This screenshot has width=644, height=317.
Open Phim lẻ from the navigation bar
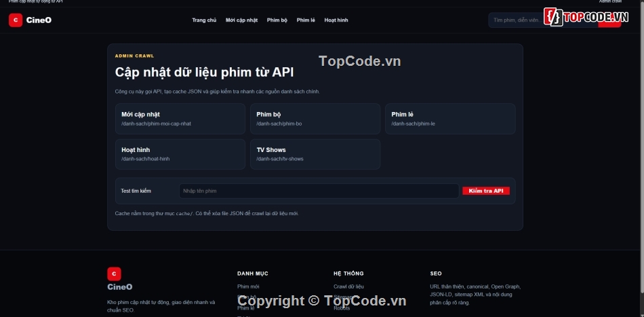(x=306, y=20)
